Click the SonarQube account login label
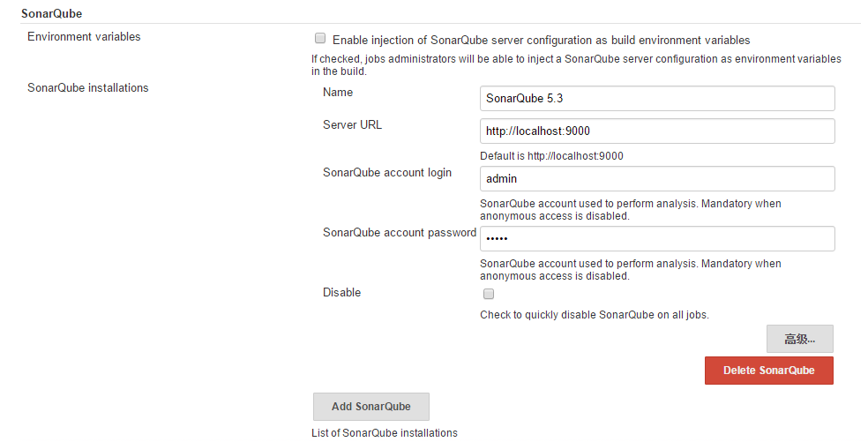Viewport: 868px width, 442px height. (x=387, y=172)
